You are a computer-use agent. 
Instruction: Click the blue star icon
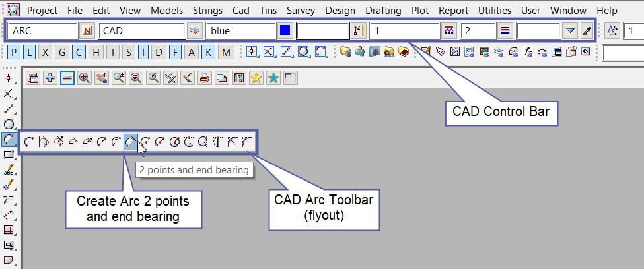(273, 78)
